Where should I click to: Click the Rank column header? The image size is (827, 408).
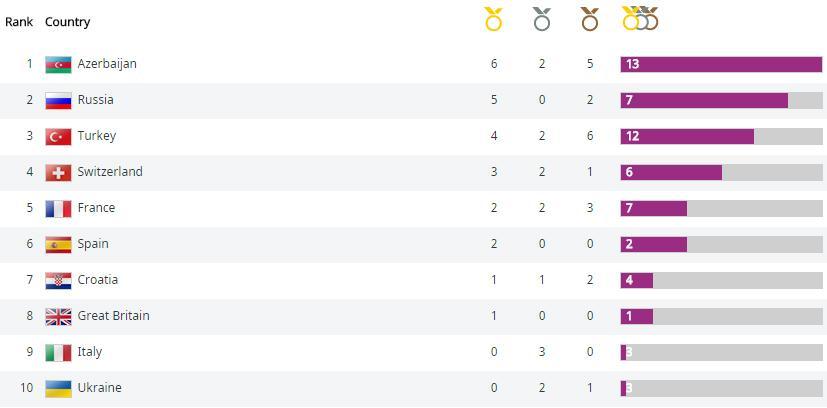(19, 21)
